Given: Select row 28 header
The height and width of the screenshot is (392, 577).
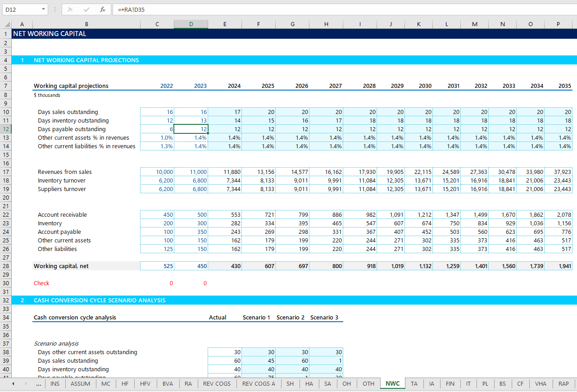Looking at the screenshot, I should [5, 265].
